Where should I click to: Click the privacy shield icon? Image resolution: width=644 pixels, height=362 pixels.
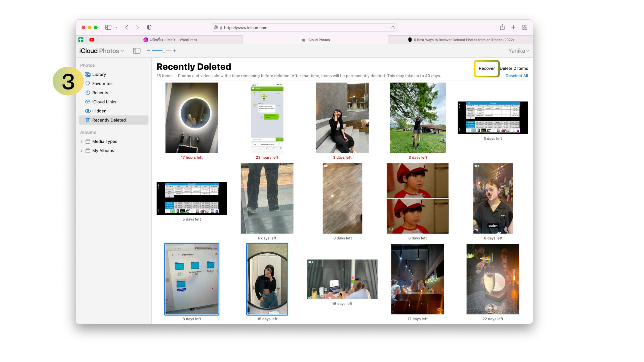click(x=149, y=27)
